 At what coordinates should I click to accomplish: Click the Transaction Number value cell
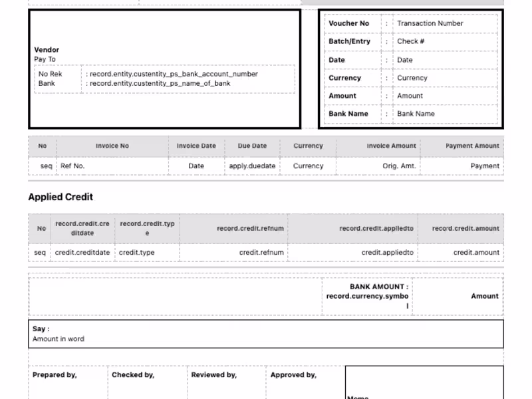[445, 23]
